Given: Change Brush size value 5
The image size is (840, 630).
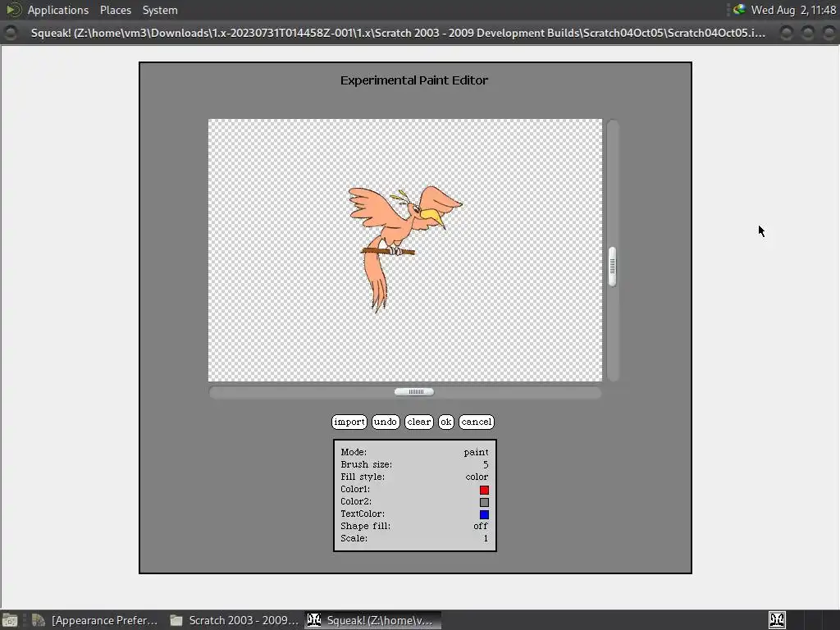Looking at the screenshot, I should coord(486,464).
